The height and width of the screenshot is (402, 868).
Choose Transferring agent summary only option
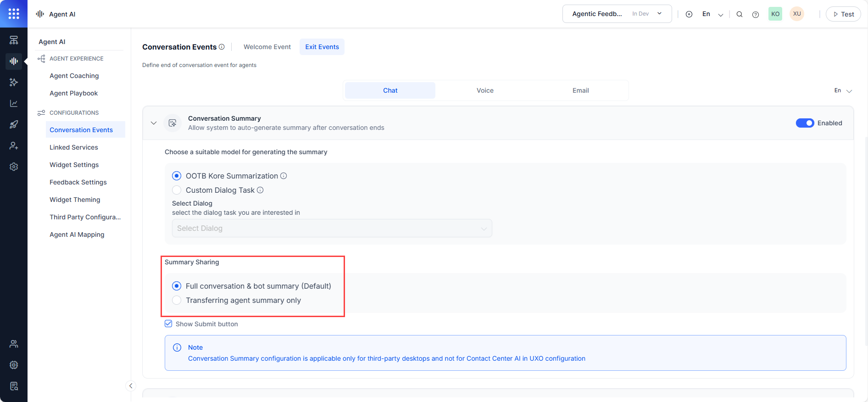pos(177,300)
